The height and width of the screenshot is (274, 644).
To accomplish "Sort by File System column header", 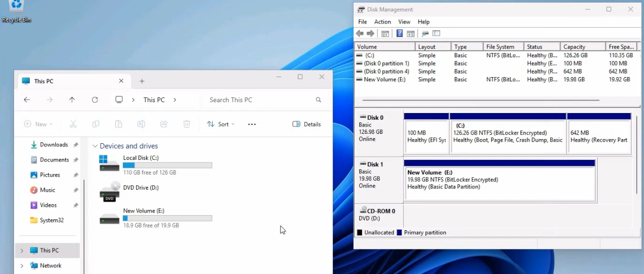I will 503,47.
